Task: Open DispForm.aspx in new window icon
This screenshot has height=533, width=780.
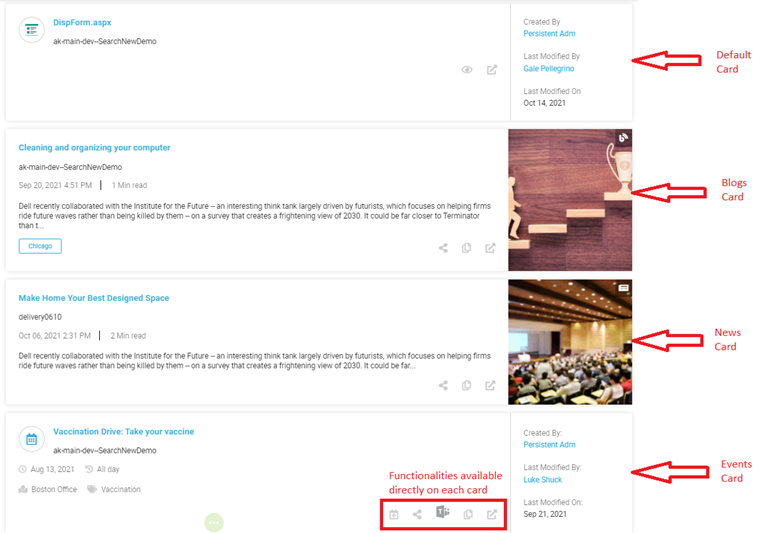Action: (x=491, y=70)
